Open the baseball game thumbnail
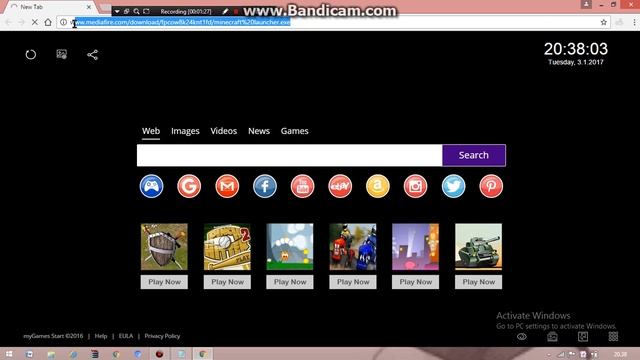This screenshot has height=360, width=640. [x=227, y=247]
